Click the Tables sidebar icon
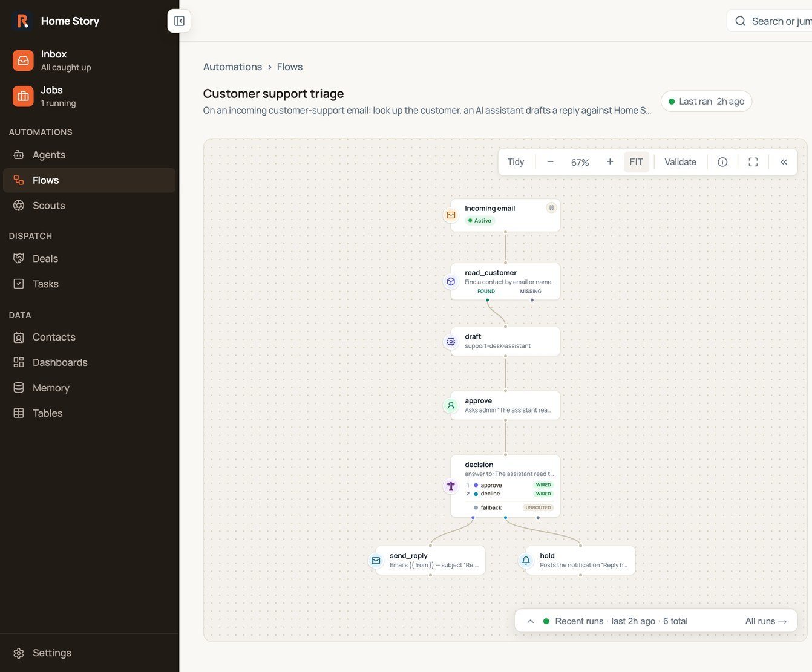 pos(19,413)
